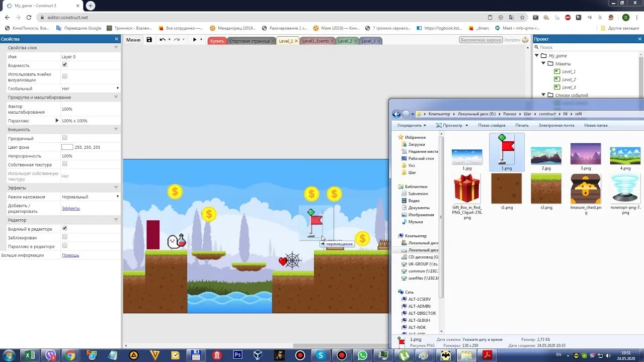This screenshot has height=362, width=644.
Task: Open a new browser tab plus button
Action: coord(91,6)
